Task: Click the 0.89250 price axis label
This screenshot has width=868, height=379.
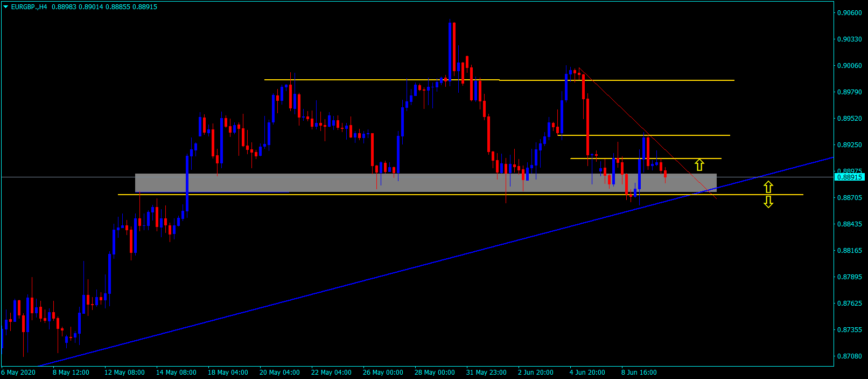Action: pos(850,145)
